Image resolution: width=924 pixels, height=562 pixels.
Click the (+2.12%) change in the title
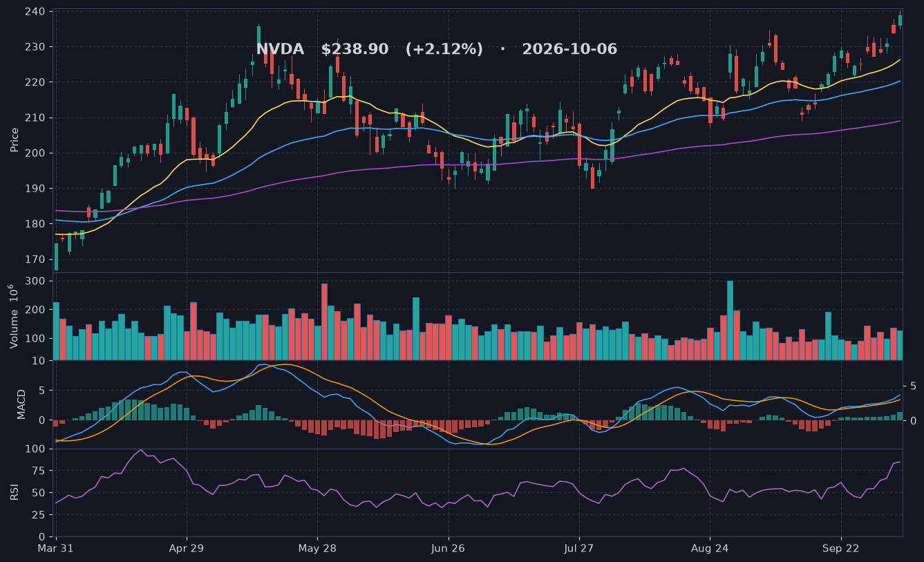[x=444, y=50]
